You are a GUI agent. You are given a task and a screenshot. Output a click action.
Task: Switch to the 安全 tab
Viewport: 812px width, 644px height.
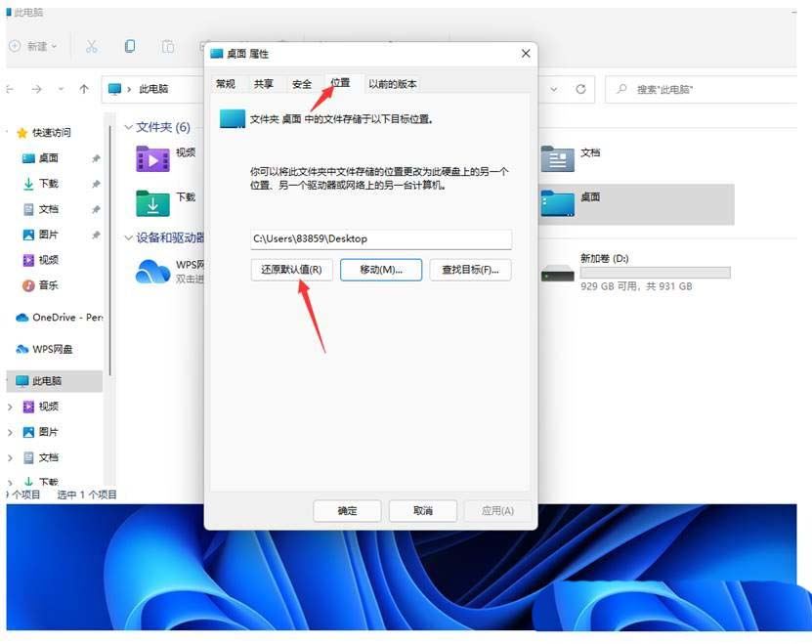(302, 84)
